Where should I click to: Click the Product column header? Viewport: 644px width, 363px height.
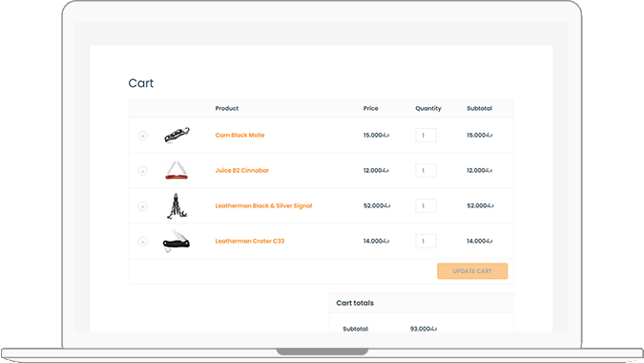pyautogui.click(x=227, y=109)
